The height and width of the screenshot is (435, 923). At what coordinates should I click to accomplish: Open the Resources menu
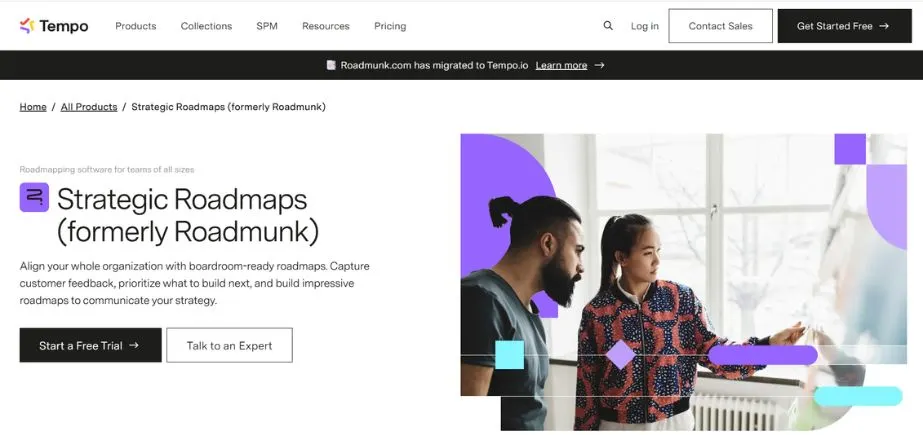click(x=326, y=26)
